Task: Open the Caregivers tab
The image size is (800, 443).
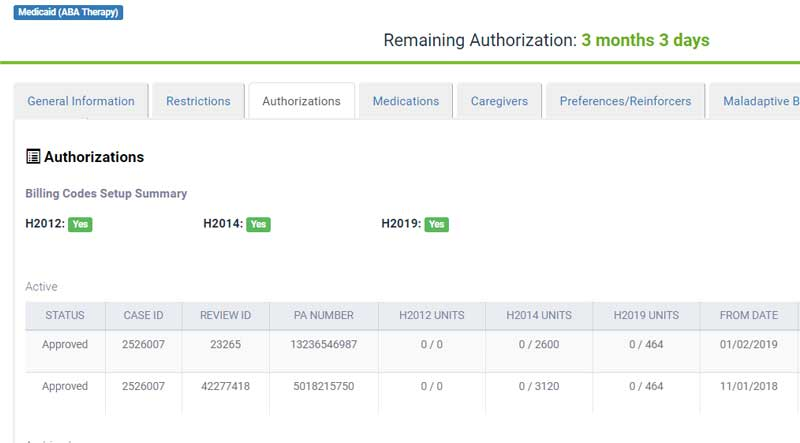Action: tap(499, 101)
